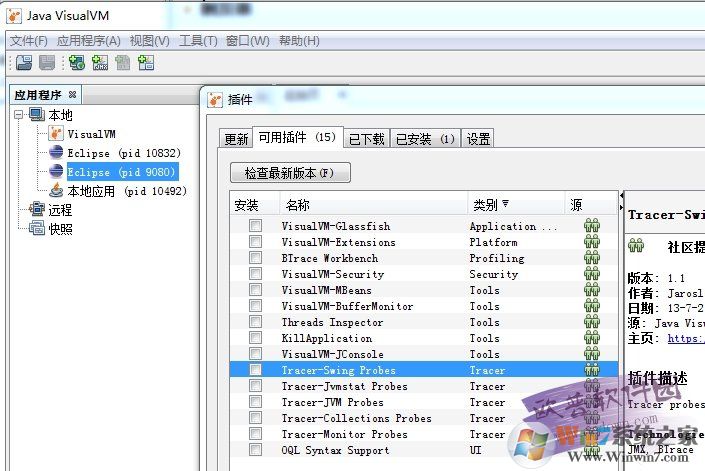Check the install box for Tracer-JVM Probes
Screen dimensions: 705x471
[x=255, y=402]
